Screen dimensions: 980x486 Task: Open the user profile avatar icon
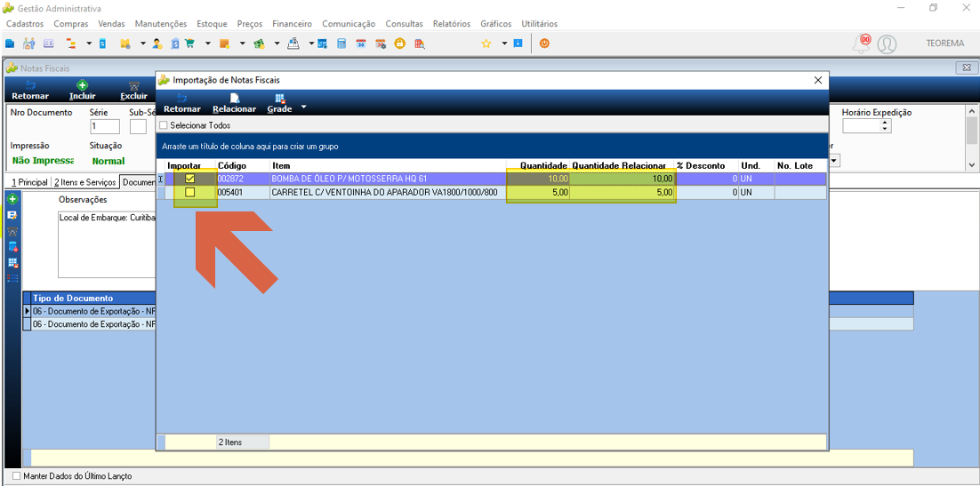(x=887, y=44)
